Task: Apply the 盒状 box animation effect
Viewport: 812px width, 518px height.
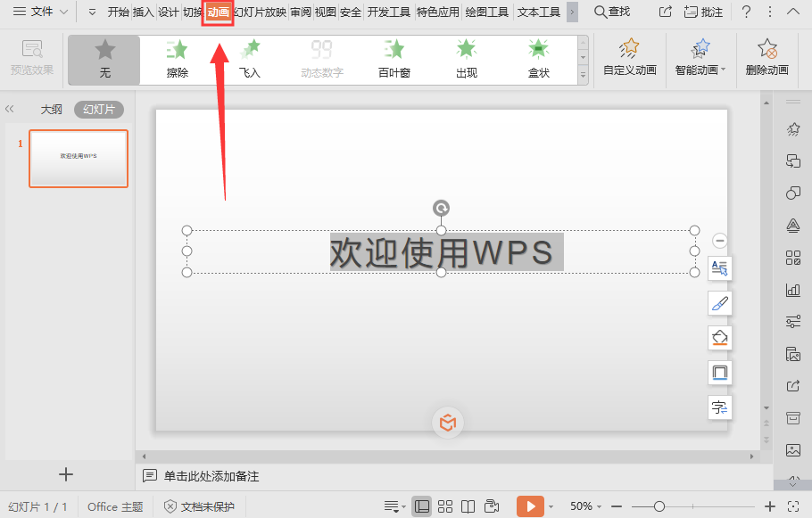Action: (539, 60)
